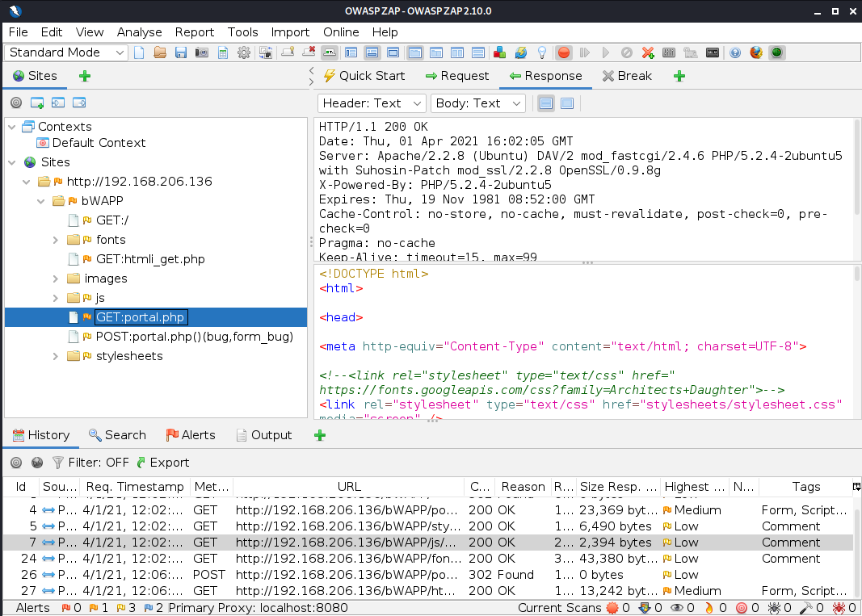Click the Persist Session save icon

pyautogui.click(x=181, y=52)
